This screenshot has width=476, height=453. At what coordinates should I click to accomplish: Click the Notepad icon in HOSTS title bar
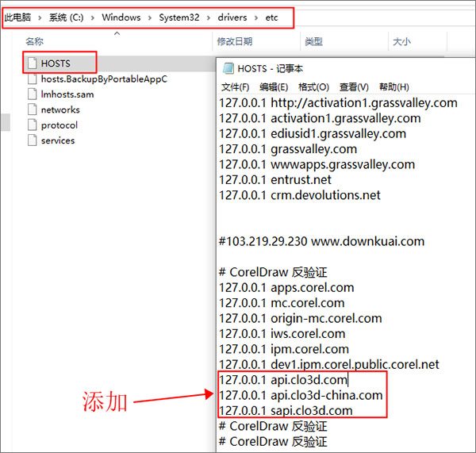click(x=228, y=68)
